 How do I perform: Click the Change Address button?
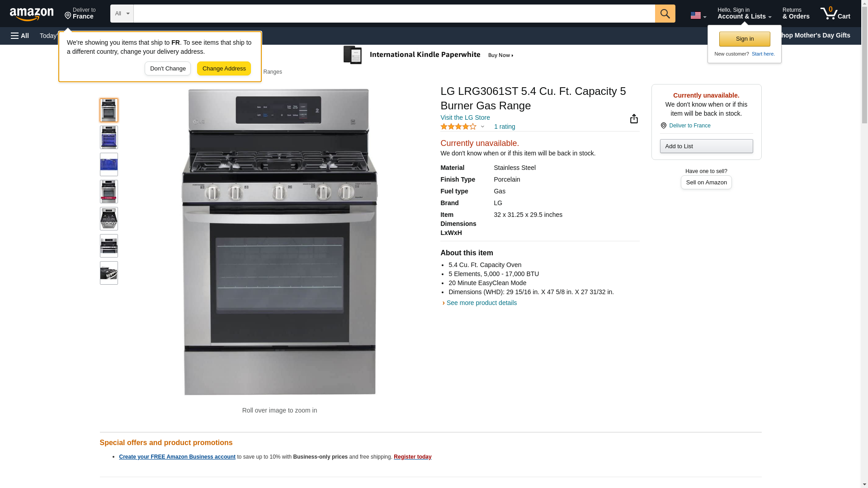pyautogui.click(x=224, y=69)
